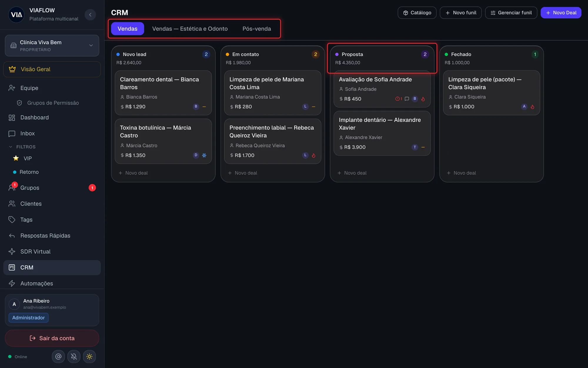Viewport: 588px width, 368px height.
Task: Click the VIAFLOW logo icon
Action: (16, 15)
